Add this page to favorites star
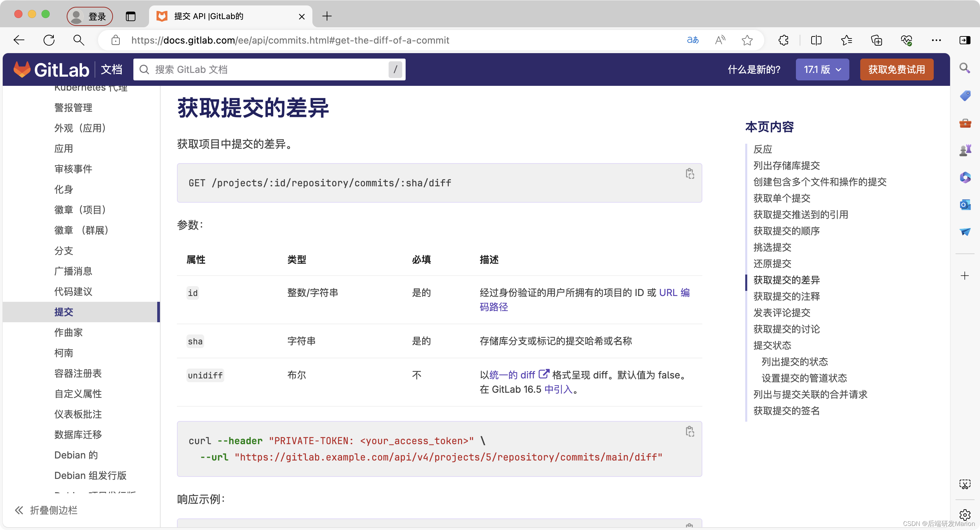The image size is (980, 530). click(x=747, y=40)
